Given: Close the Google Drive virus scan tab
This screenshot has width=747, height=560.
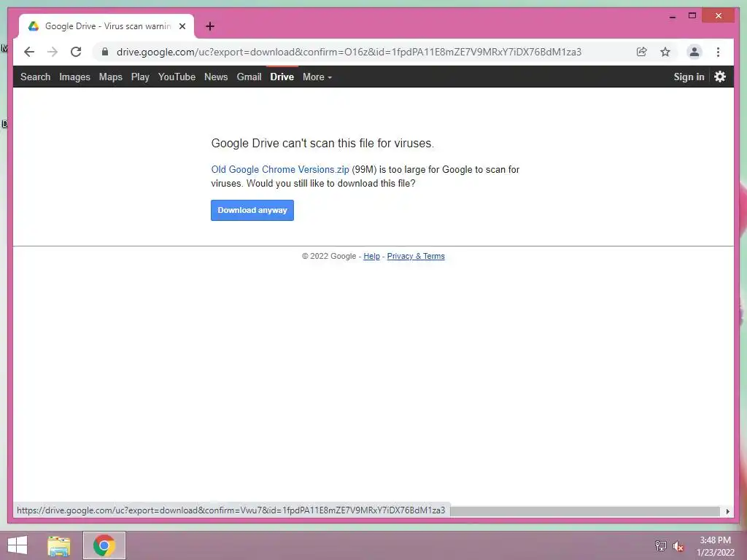Looking at the screenshot, I should coord(182,26).
